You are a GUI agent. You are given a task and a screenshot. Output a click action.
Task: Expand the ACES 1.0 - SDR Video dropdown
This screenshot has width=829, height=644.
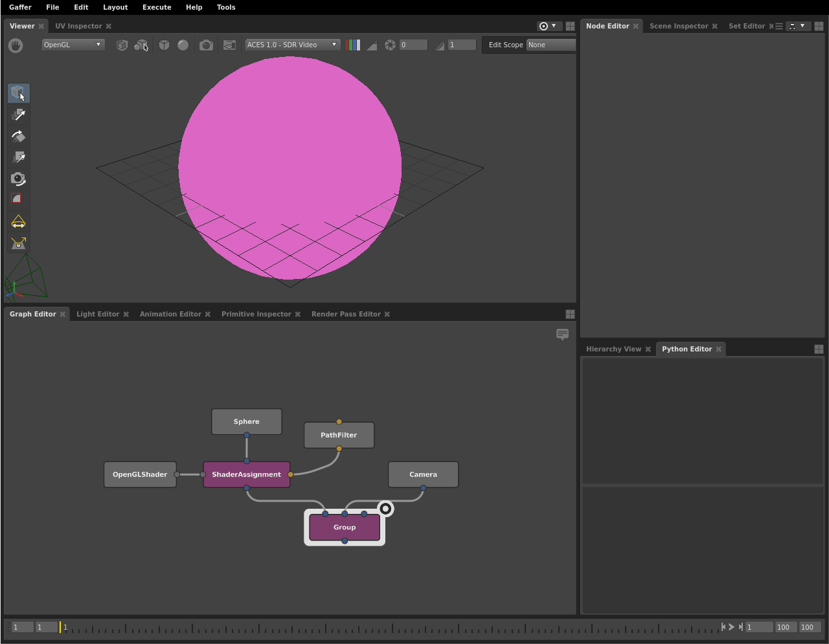pos(292,45)
